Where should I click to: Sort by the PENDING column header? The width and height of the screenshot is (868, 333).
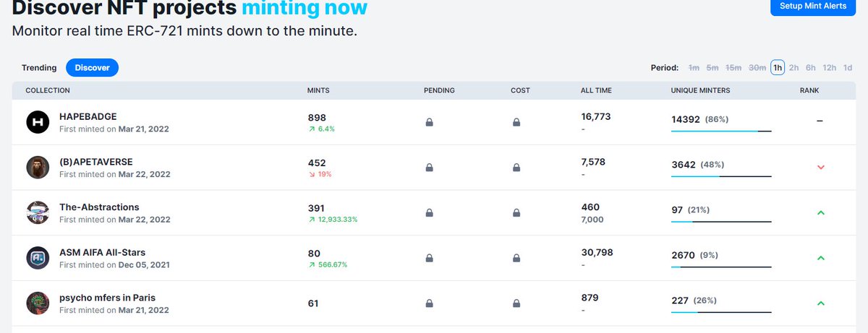(439, 90)
